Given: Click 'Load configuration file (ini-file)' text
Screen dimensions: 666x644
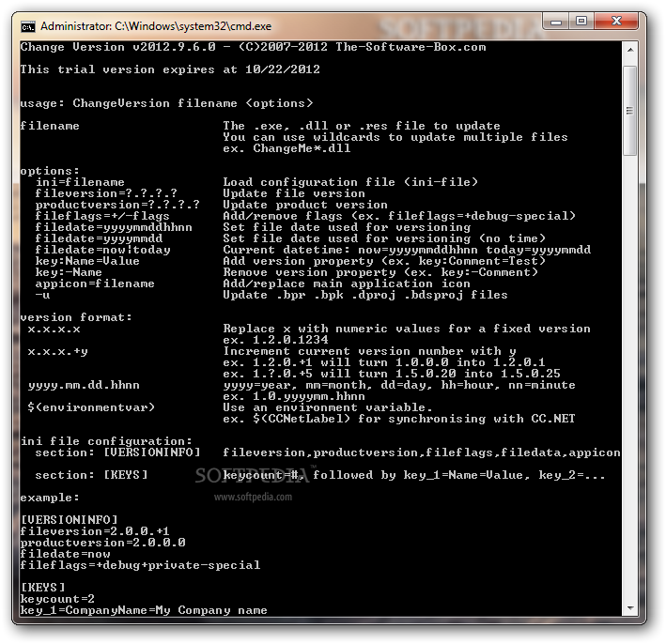Looking at the screenshot, I should 350,182.
